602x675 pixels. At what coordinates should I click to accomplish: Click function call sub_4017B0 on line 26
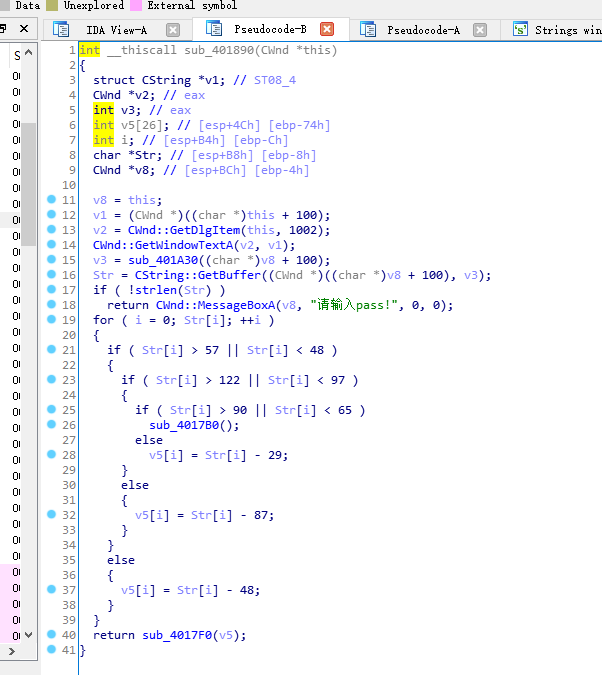pyautogui.click(x=184, y=425)
